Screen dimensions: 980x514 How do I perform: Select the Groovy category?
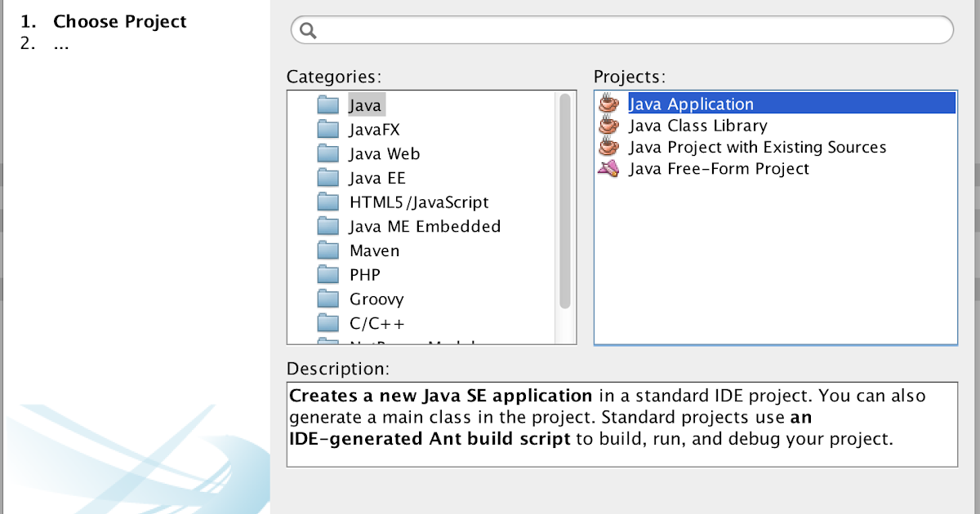376,299
